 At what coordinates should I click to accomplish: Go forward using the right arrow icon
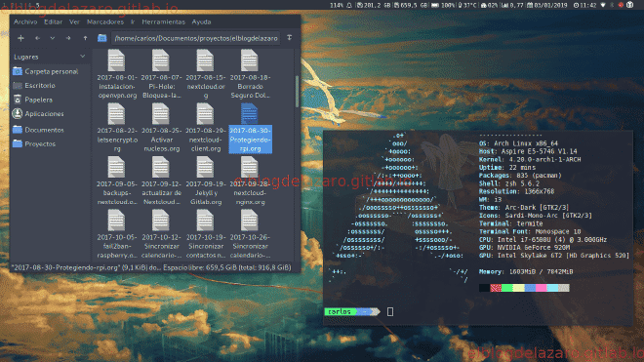(68, 38)
